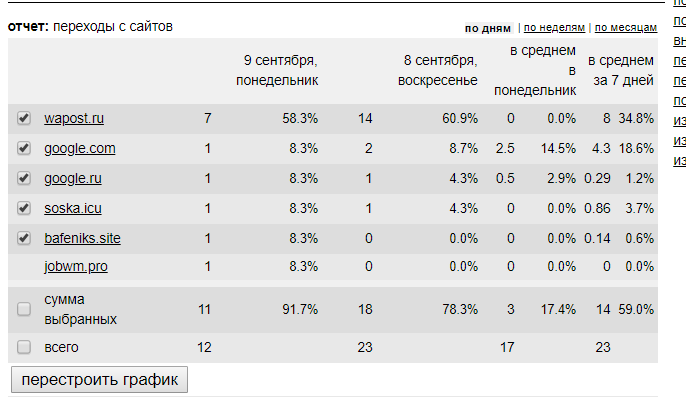Uncheck the bafeniks.site checkbox
The width and height of the screenshot is (686, 408).
coord(24,239)
